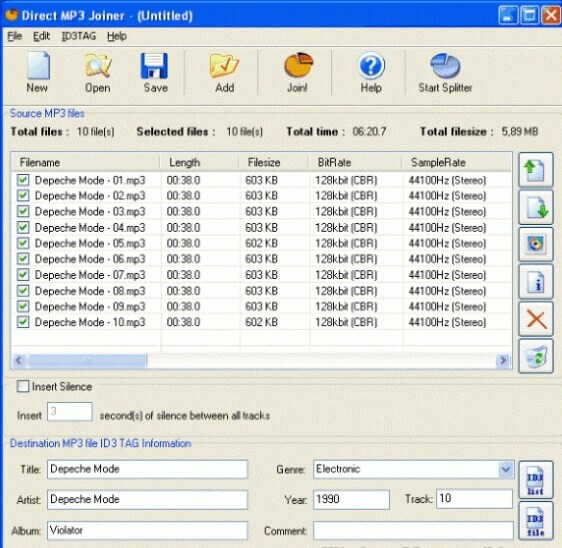The width and height of the screenshot is (562, 548).
Task: Click the Track field showing 10
Action: [x=474, y=499]
